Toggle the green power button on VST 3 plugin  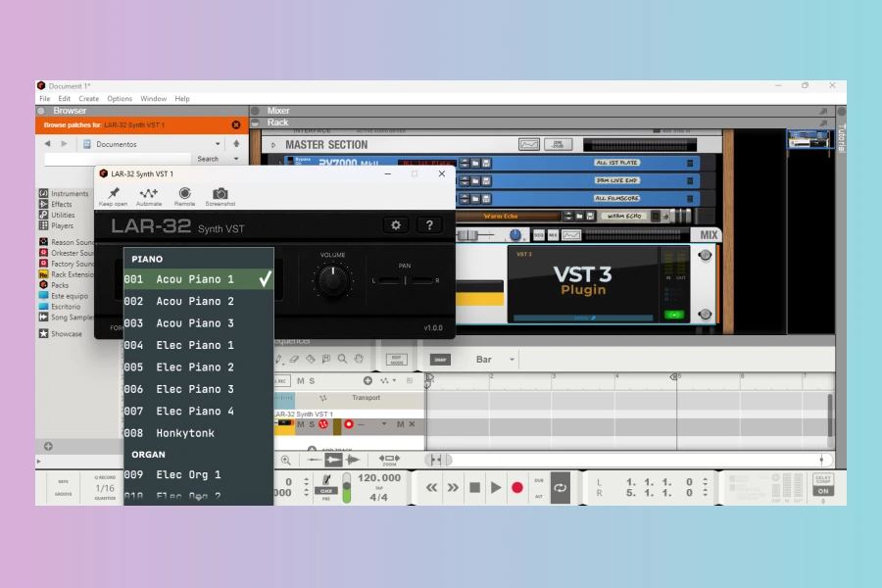(674, 315)
